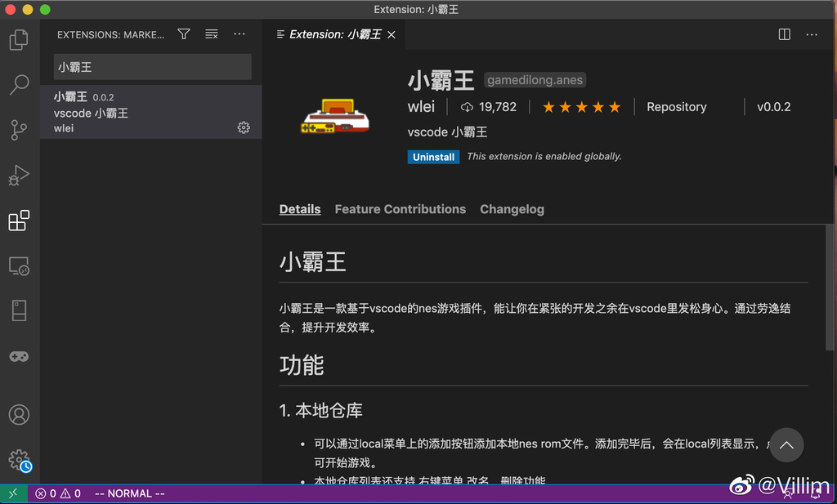Viewport: 837px width, 504px height.
Task: Open remote window from status bar
Action: [x=13, y=494]
